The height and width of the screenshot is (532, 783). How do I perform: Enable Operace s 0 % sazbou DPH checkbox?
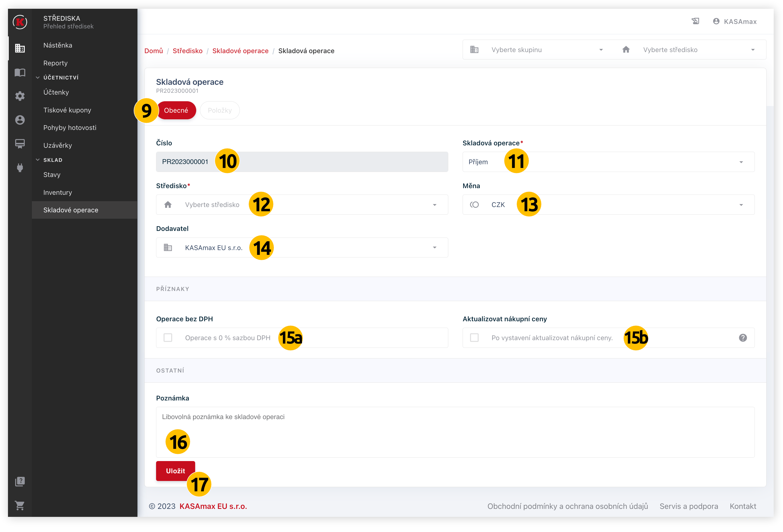tap(168, 338)
